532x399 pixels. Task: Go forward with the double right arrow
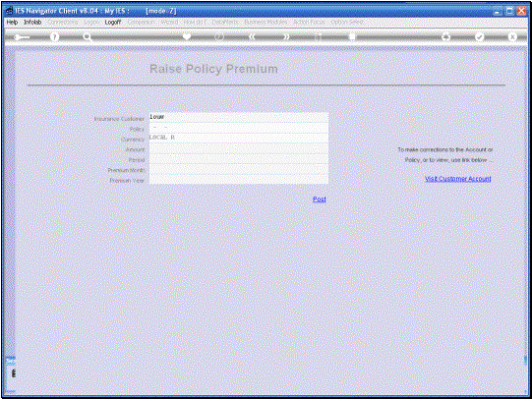286,37
